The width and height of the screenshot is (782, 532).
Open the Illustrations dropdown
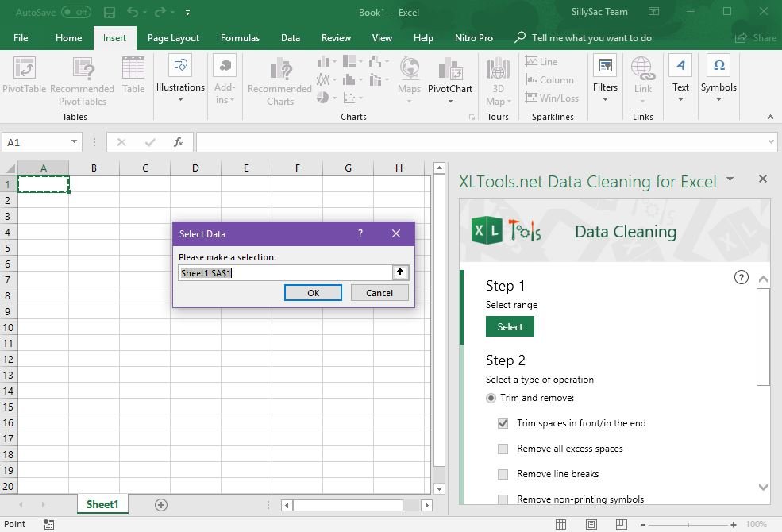(x=180, y=78)
